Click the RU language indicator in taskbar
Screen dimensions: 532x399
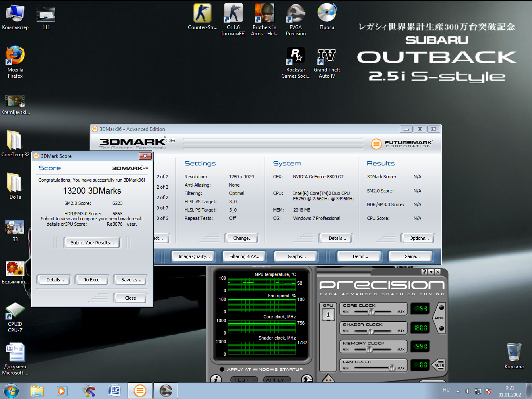tap(446, 390)
